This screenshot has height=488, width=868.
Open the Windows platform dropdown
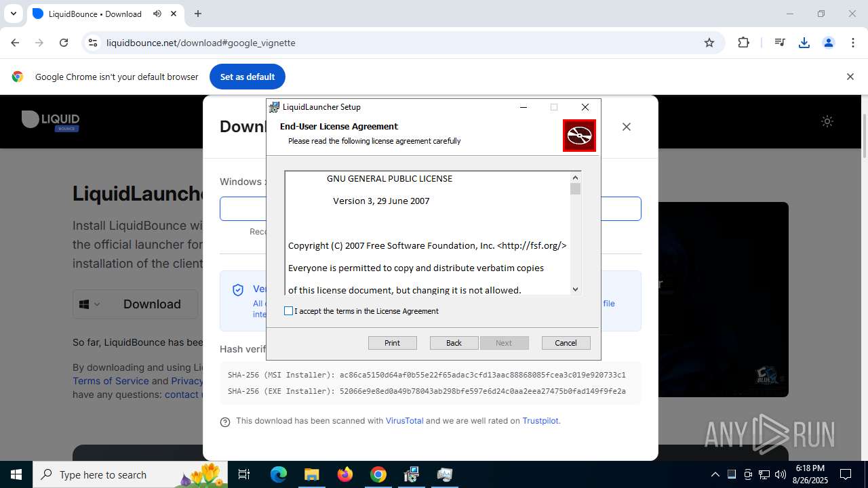pos(90,304)
